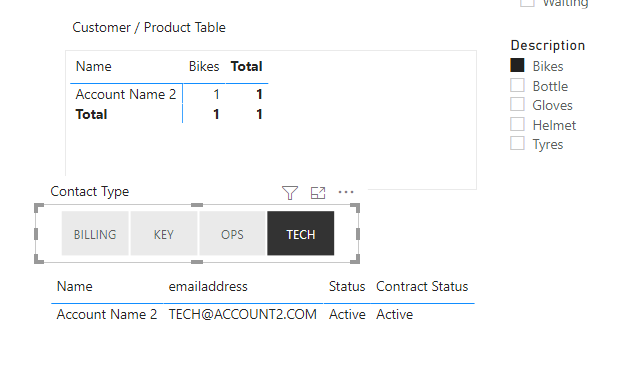
Task: Click the Description slicer title
Action: tap(548, 45)
